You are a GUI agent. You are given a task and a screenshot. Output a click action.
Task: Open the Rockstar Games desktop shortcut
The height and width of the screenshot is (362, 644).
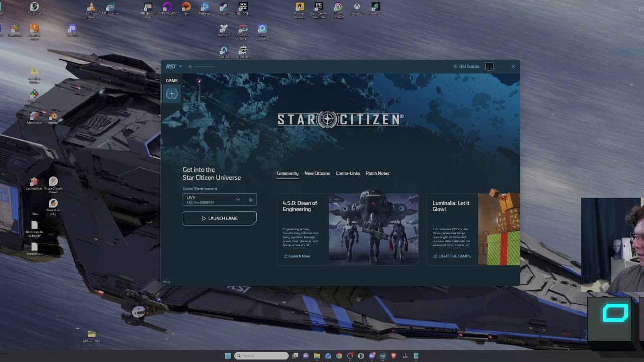point(300,10)
